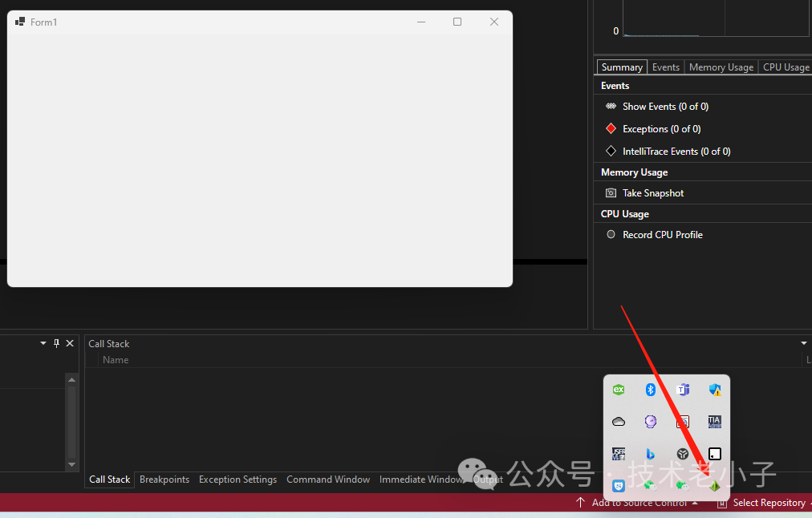Viewport: 812px width, 518px height.
Task: Click the green 'ex' tray icon
Action: click(x=619, y=390)
